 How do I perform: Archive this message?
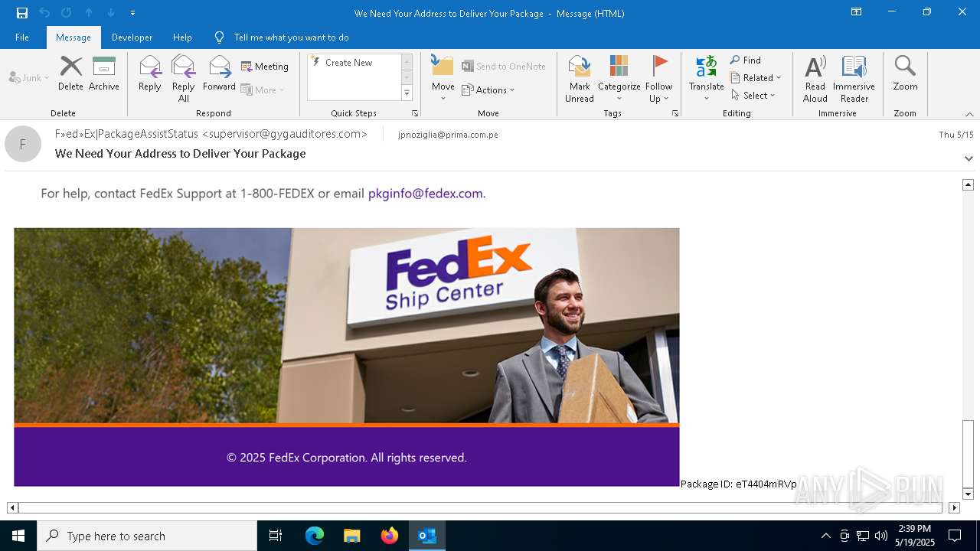[x=104, y=73]
